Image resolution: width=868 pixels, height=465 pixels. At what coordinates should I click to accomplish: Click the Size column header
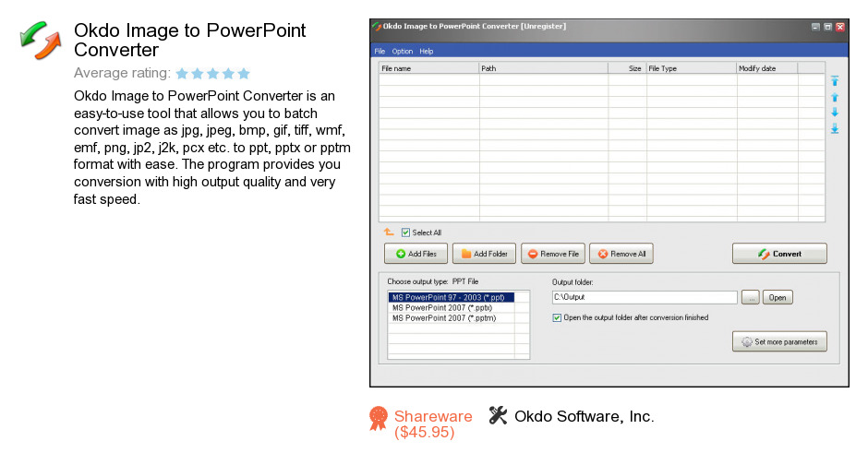point(627,68)
